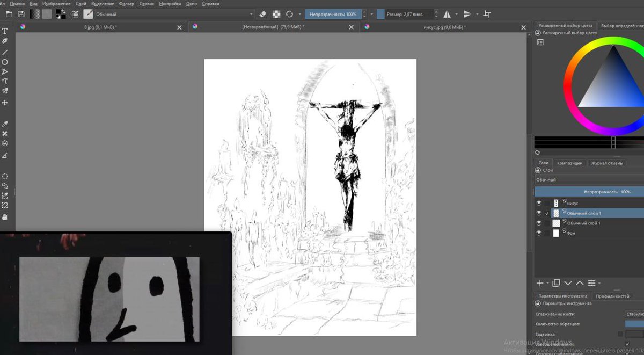Move the layer down with the arrow
This screenshot has width=644, height=355.
(x=568, y=283)
